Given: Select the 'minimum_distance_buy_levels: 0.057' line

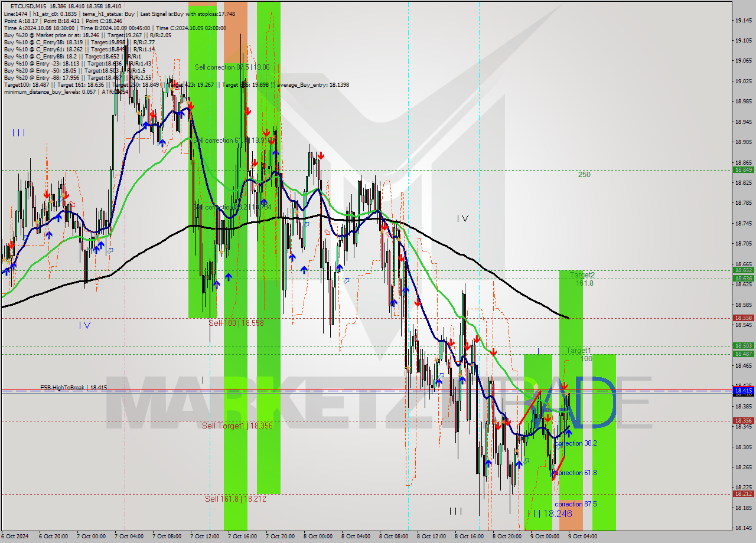Looking at the screenshot, I should pyautogui.click(x=66, y=91).
